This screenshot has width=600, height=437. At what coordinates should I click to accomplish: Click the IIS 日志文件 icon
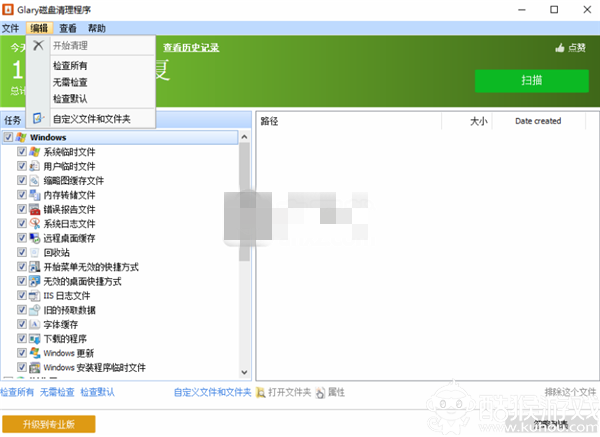34,295
